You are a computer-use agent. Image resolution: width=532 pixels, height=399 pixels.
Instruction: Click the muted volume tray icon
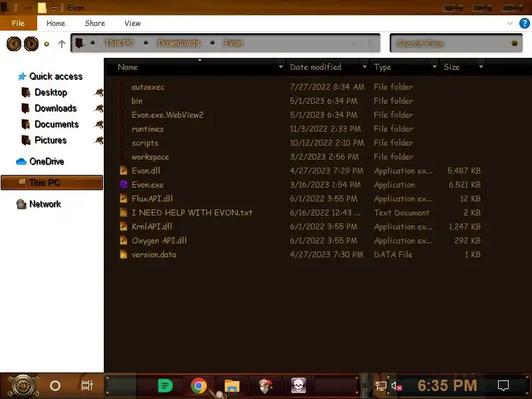click(396, 386)
